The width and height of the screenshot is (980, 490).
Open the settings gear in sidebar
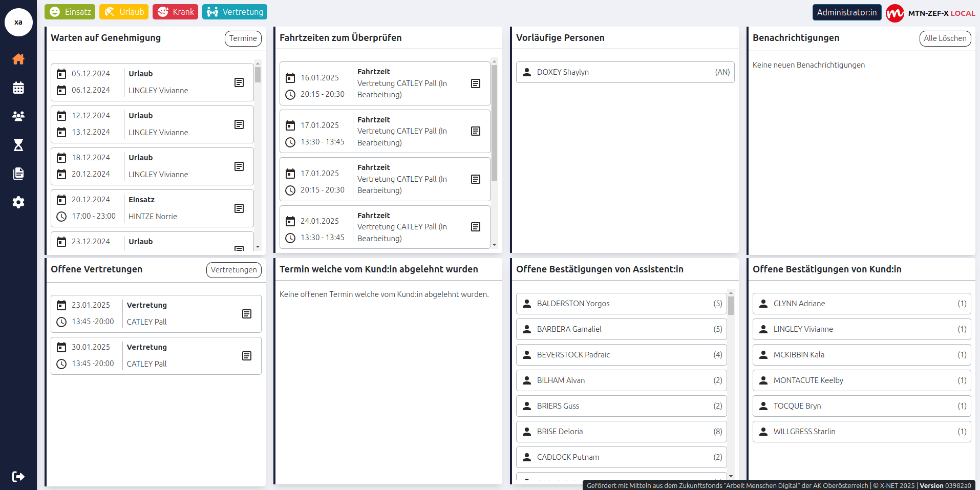[x=18, y=202]
